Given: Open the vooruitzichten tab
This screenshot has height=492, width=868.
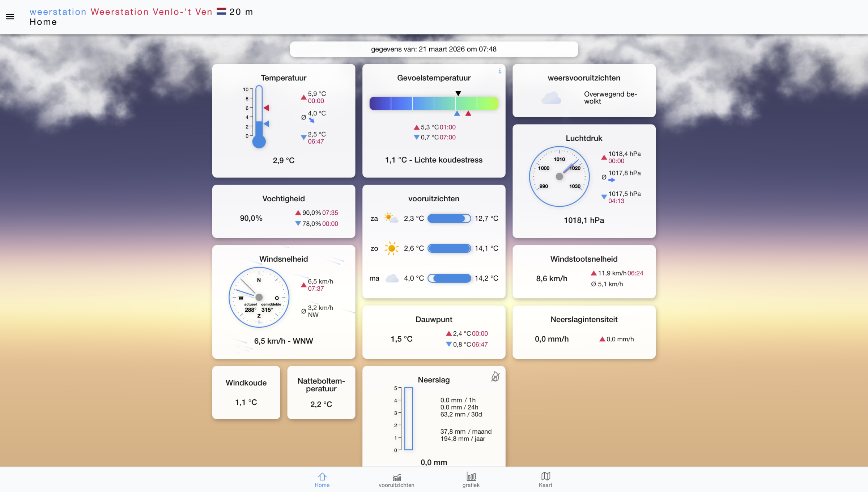Looking at the screenshot, I should click(x=396, y=480).
